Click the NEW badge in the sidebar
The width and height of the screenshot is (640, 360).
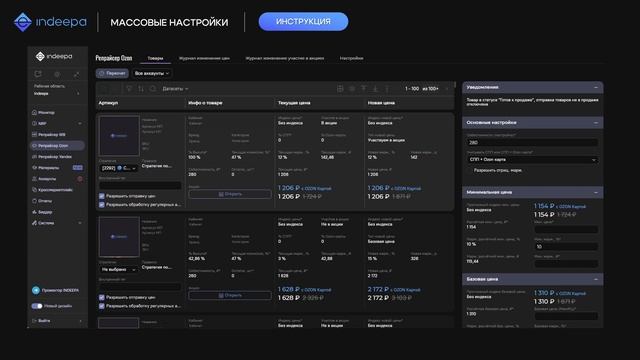(x=78, y=168)
